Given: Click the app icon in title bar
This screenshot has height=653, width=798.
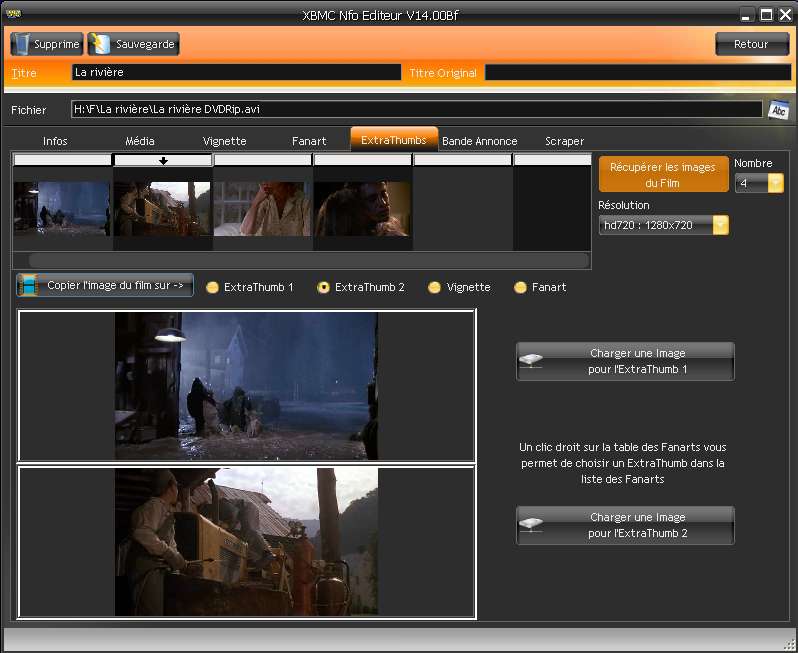Looking at the screenshot, I should (14, 14).
